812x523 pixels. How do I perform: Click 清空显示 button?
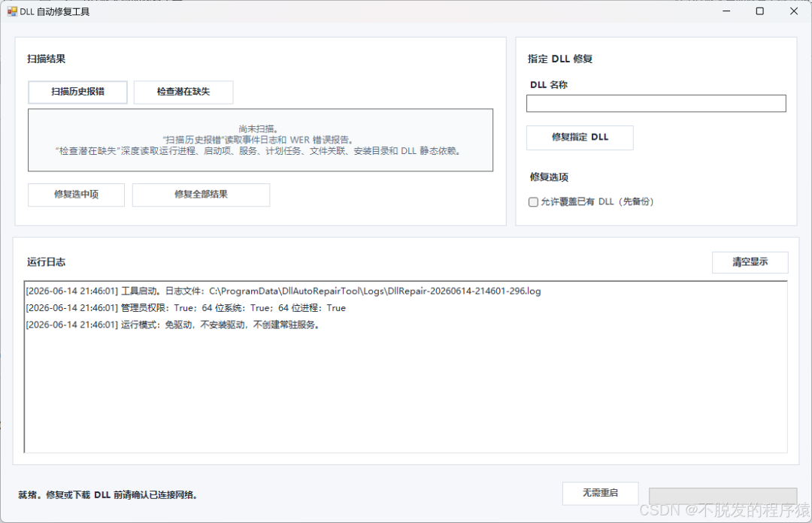pyautogui.click(x=750, y=262)
